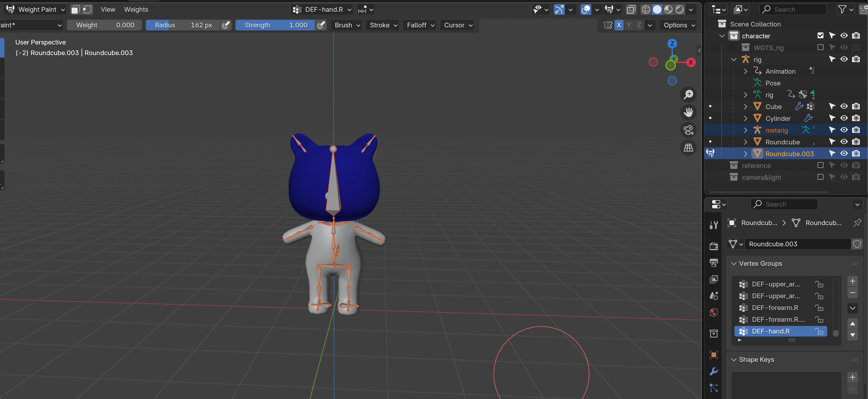Add a new vertex group
The image size is (868, 399).
(x=852, y=281)
